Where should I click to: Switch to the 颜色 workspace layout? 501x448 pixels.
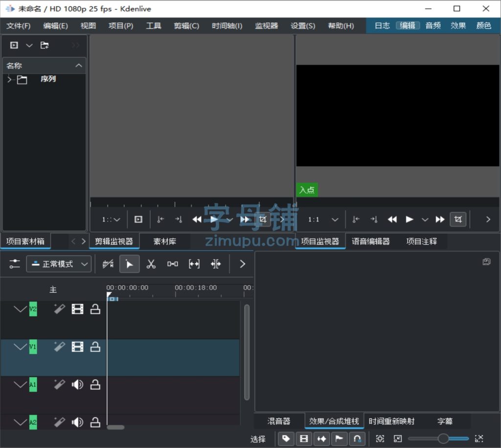[x=483, y=25]
